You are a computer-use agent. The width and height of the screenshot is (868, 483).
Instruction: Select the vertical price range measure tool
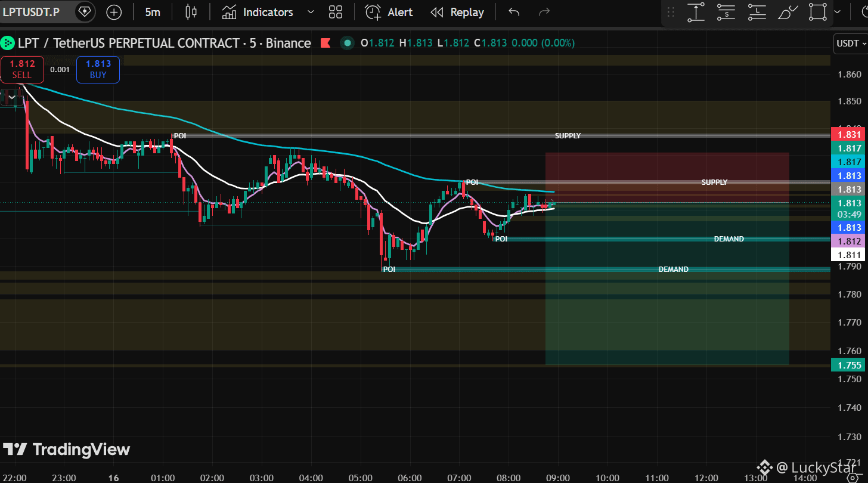696,12
